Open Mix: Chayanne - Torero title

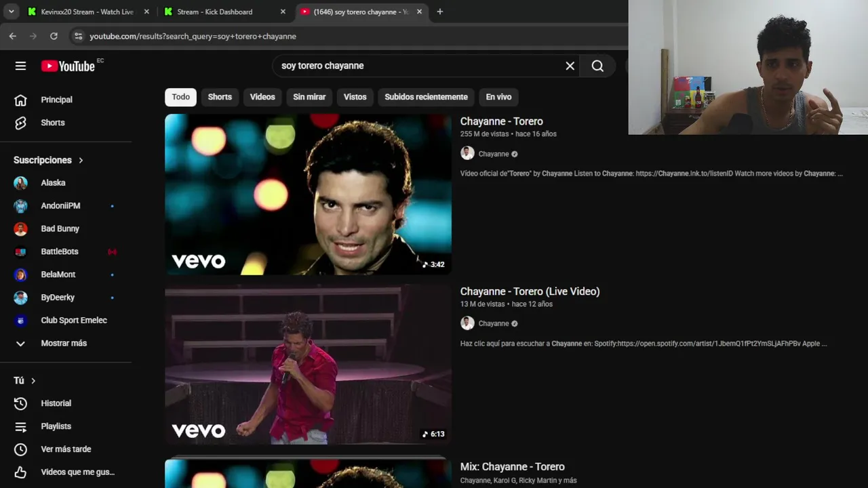click(x=513, y=467)
